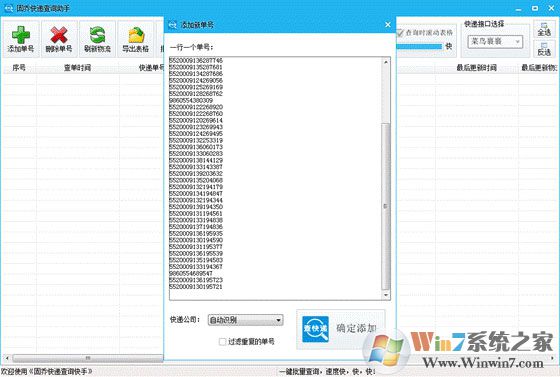Click the 反选 invert selection icon
The width and height of the screenshot is (560, 377).
point(544,49)
